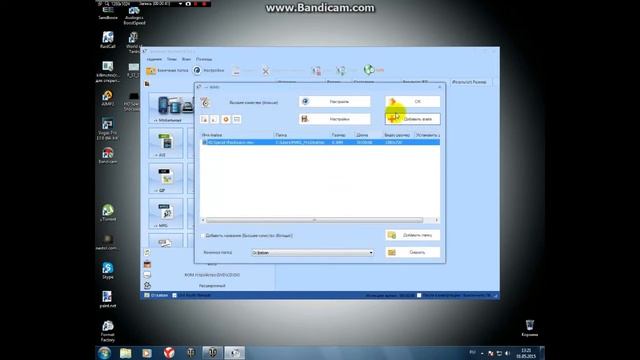The width and height of the screenshot is (640, 360).
Task: Open the Skype desktop shortcut
Action: [x=108, y=271]
